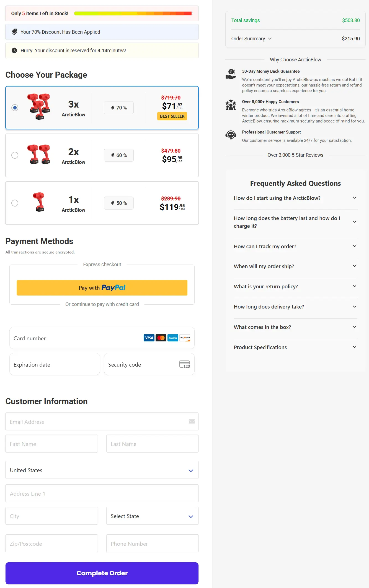
Task: Click the Pay with PayPal button
Action: point(102,288)
